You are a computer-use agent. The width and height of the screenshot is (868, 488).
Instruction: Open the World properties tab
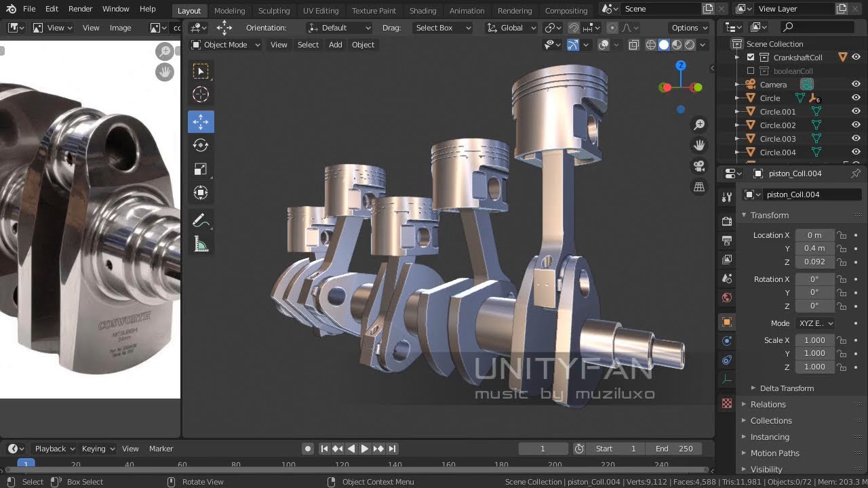click(727, 298)
